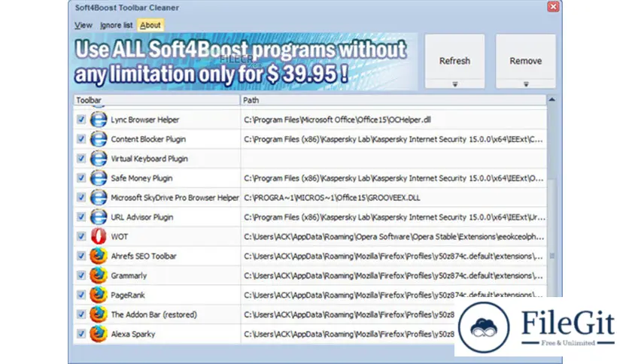Select the Alexa Sparky name
The width and height of the screenshot is (629, 364).
132,334
